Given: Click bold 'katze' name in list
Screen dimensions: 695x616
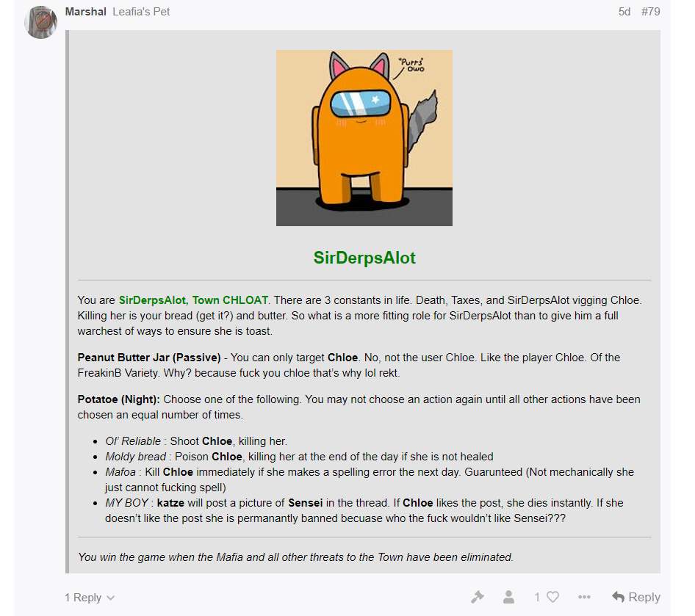Looking at the screenshot, I should coord(170,503).
